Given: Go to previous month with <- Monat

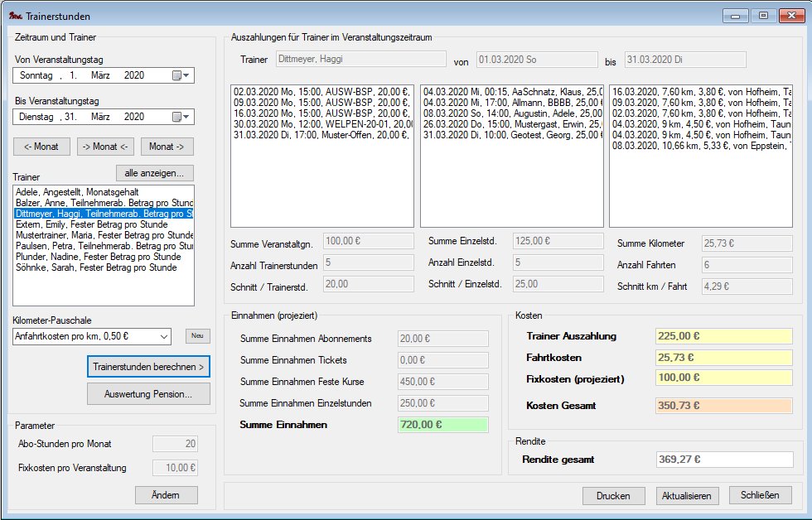Looking at the screenshot, I should [x=41, y=147].
